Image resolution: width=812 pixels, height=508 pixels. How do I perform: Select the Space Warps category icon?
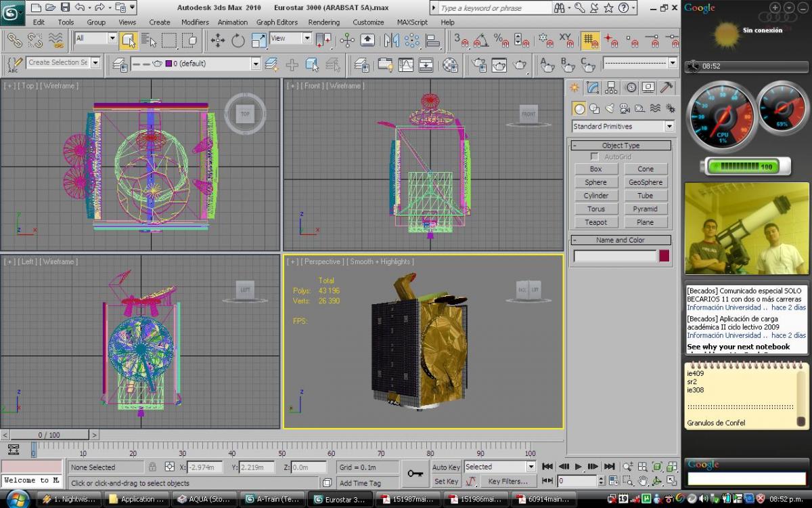tap(655, 108)
